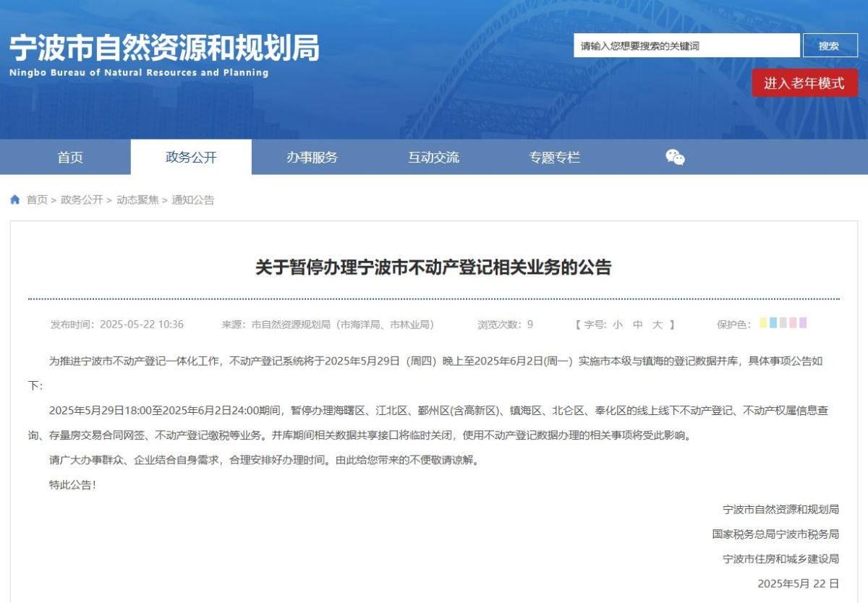
Task: Click the Ningbo Bureau site logo title
Action: [x=164, y=54]
